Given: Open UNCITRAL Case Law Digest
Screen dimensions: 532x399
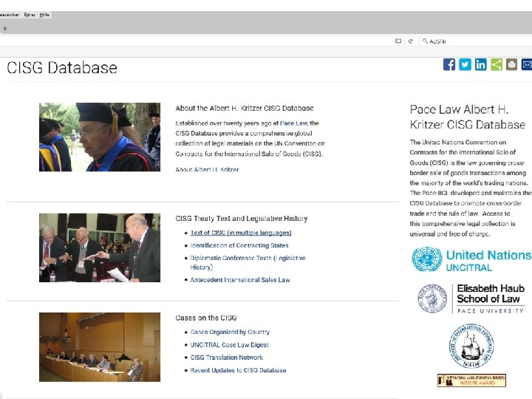Looking at the screenshot, I should pyautogui.click(x=229, y=345).
